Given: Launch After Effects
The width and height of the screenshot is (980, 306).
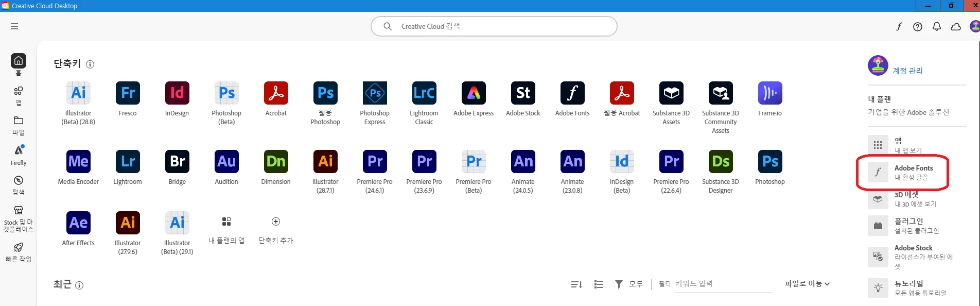Looking at the screenshot, I should coord(78,223).
